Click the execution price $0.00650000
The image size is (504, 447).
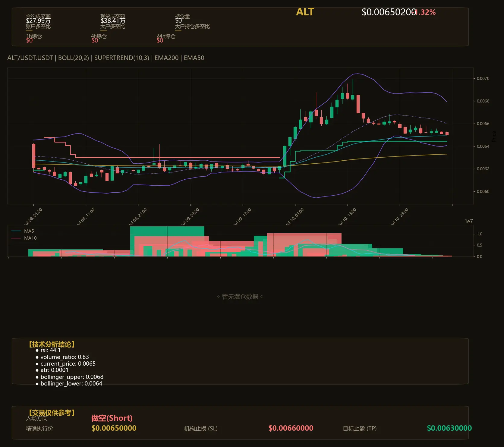[114, 428]
